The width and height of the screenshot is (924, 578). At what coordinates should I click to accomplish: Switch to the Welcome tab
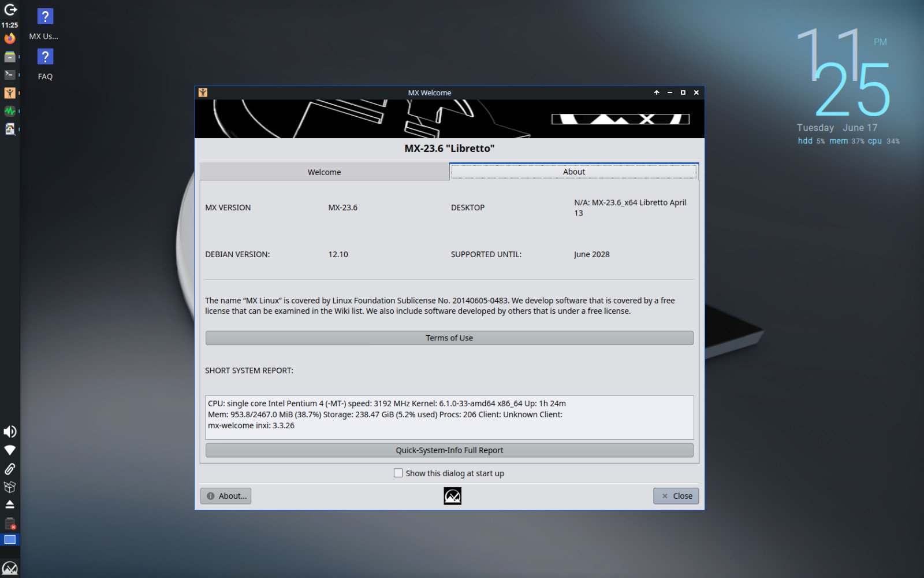[325, 172]
